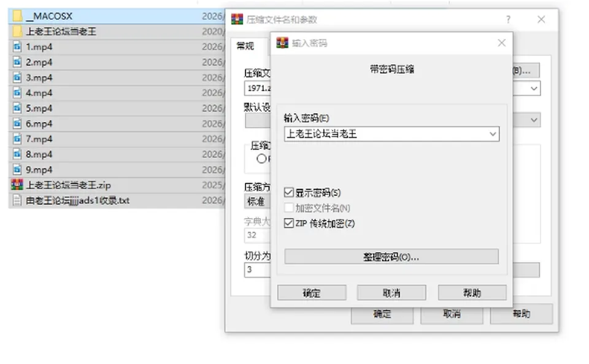This screenshot has width=589, height=364.
Task: Click the browse (B)... button
Action: pos(526,70)
